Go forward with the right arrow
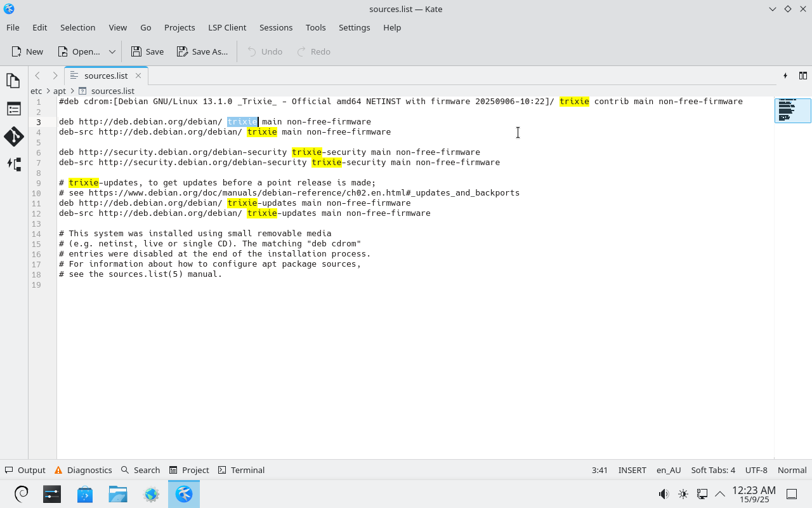 [x=55, y=76]
